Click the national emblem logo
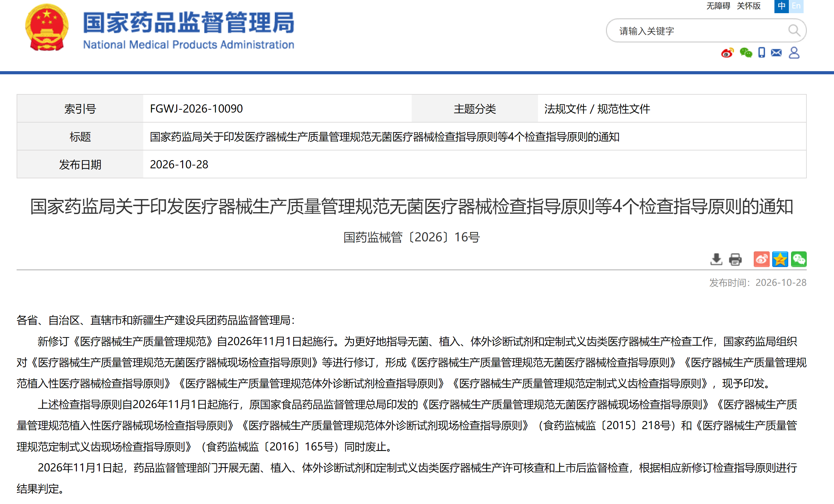Viewport: 834px width, 504px height. 47,28
